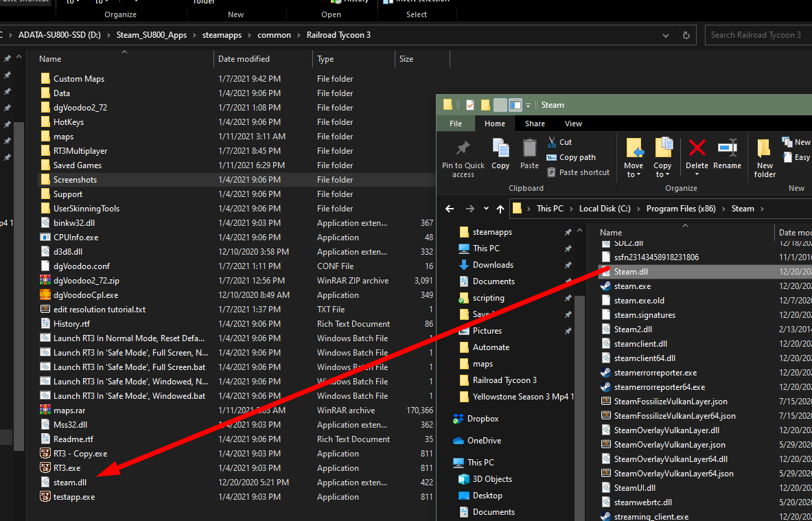Open the Copy to dropdown in Steam window
The image size is (812, 521).
tap(662, 159)
